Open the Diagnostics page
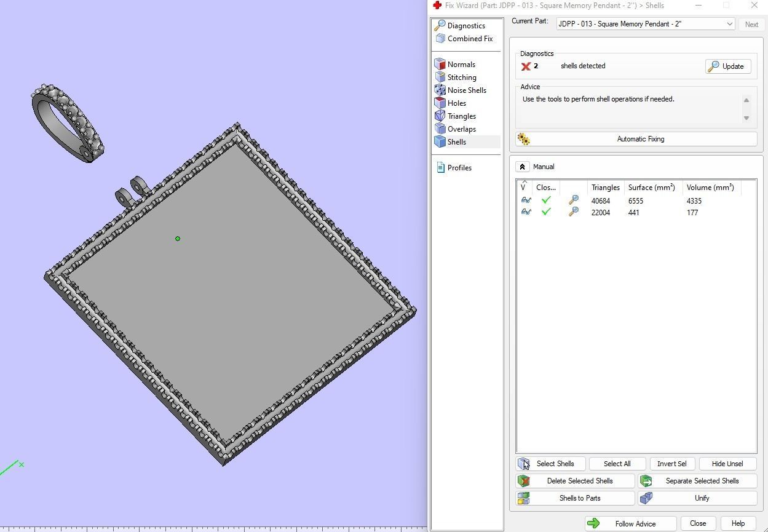Viewport: 768px width, 532px height. 460,26
